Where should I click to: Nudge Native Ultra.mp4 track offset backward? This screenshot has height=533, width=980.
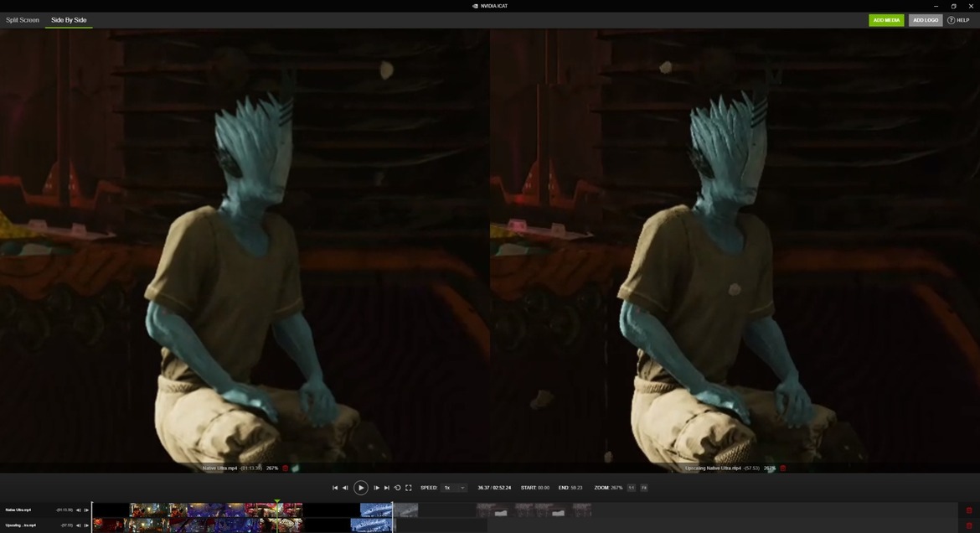[x=78, y=510]
